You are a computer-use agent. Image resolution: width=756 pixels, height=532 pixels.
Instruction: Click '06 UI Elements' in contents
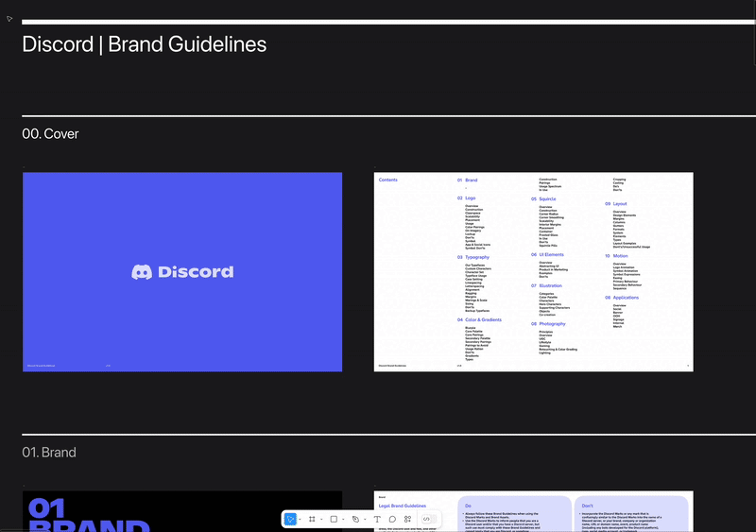(547, 255)
